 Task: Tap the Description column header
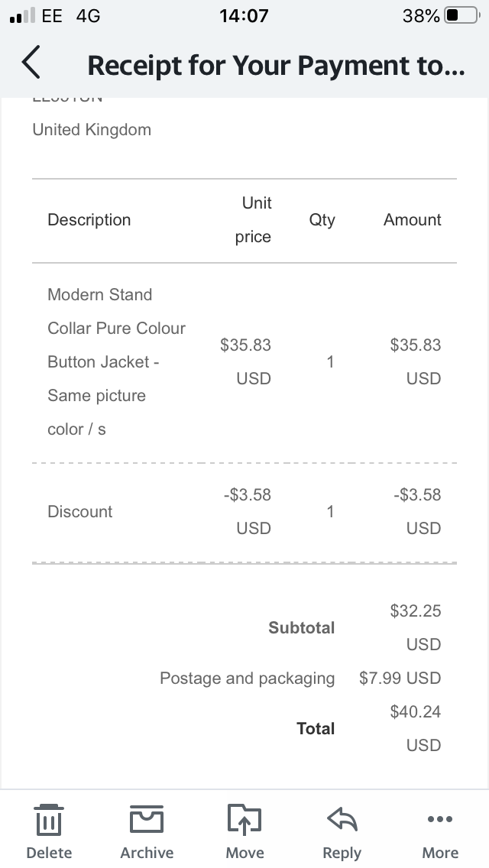click(x=89, y=220)
